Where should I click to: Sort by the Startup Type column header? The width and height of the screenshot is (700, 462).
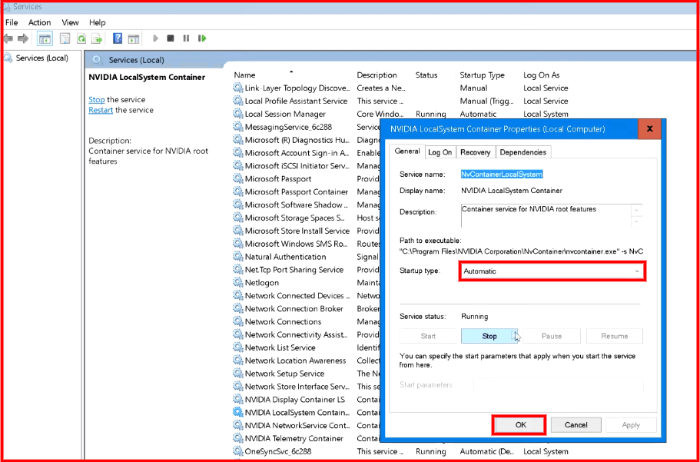(x=482, y=75)
